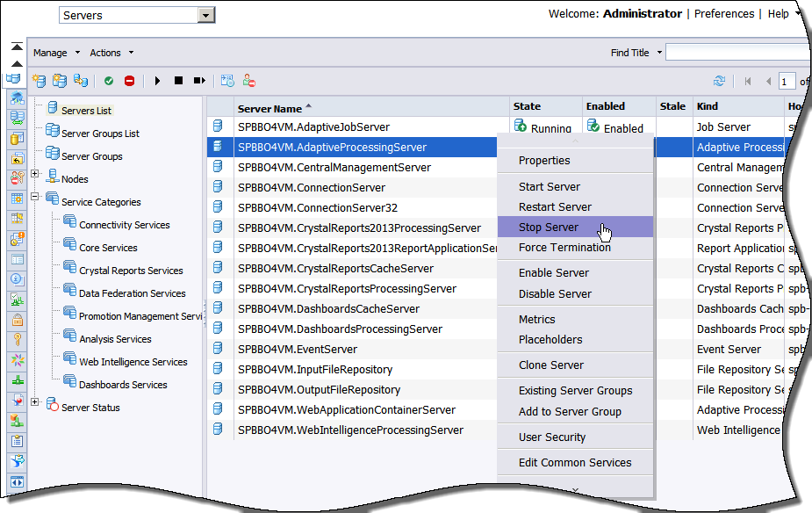Click the Stale column header

tap(674, 106)
